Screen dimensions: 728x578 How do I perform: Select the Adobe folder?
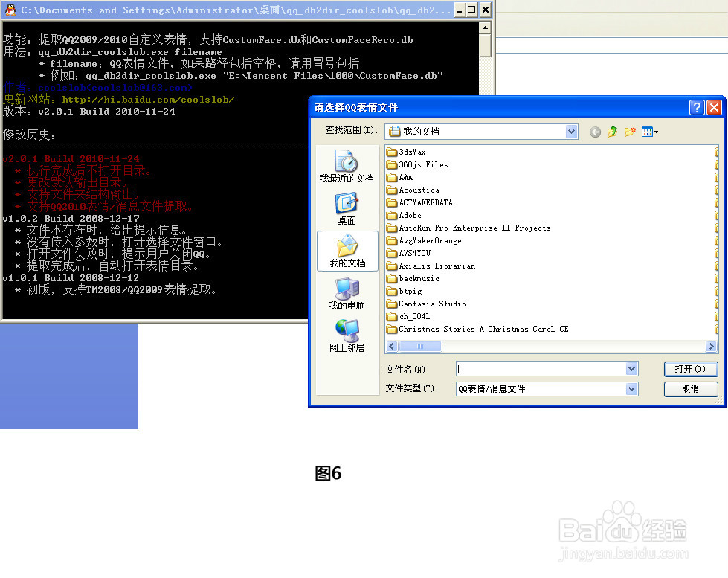click(405, 215)
